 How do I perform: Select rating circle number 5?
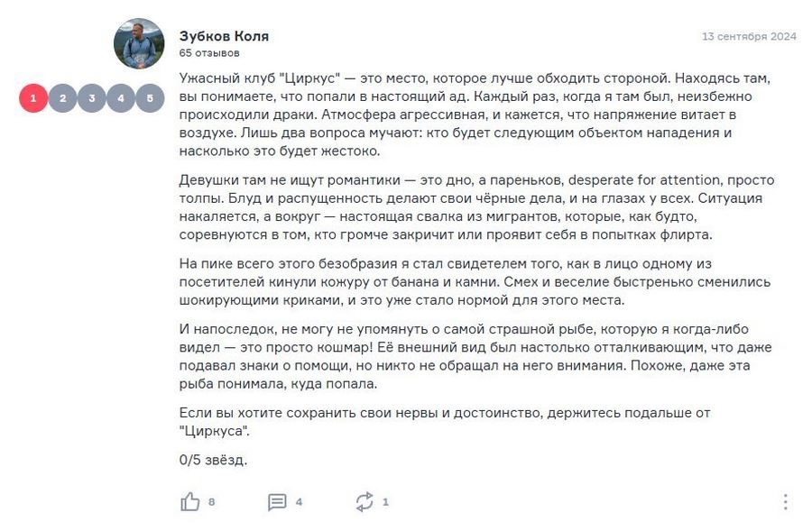[150, 98]
